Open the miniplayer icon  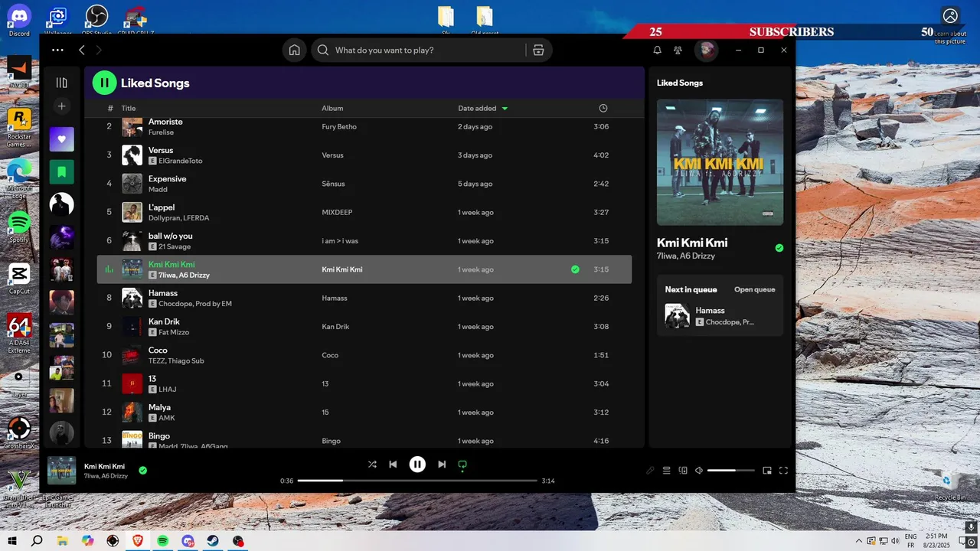pyautogui.click(x=767, y=471)
